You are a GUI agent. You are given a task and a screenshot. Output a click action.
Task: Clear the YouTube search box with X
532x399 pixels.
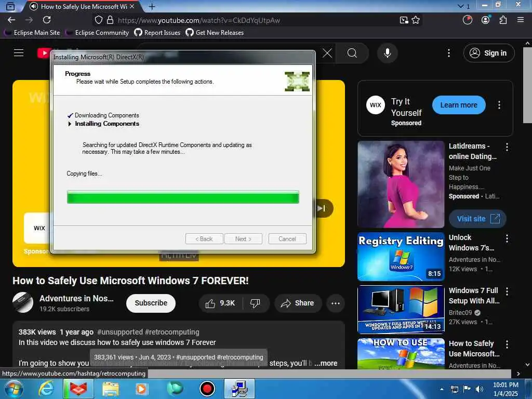pos(327,53)
